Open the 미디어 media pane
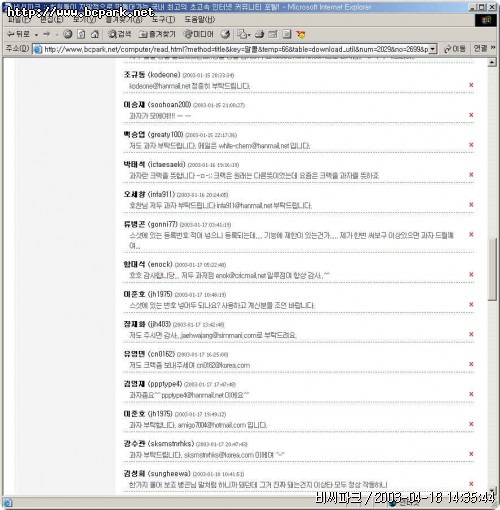Image resolution: width=500 pixels, height=510 pixels. [199, 34]
